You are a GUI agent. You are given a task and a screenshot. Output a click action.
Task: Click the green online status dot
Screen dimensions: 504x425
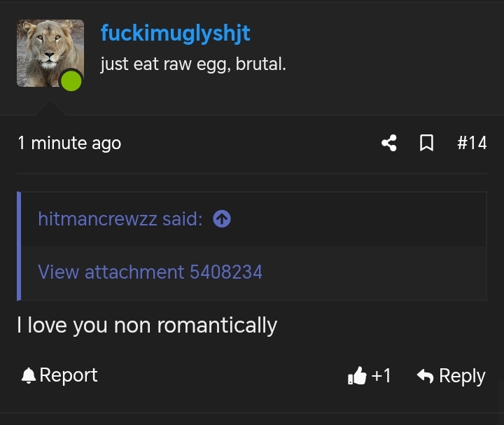[71, 81]
